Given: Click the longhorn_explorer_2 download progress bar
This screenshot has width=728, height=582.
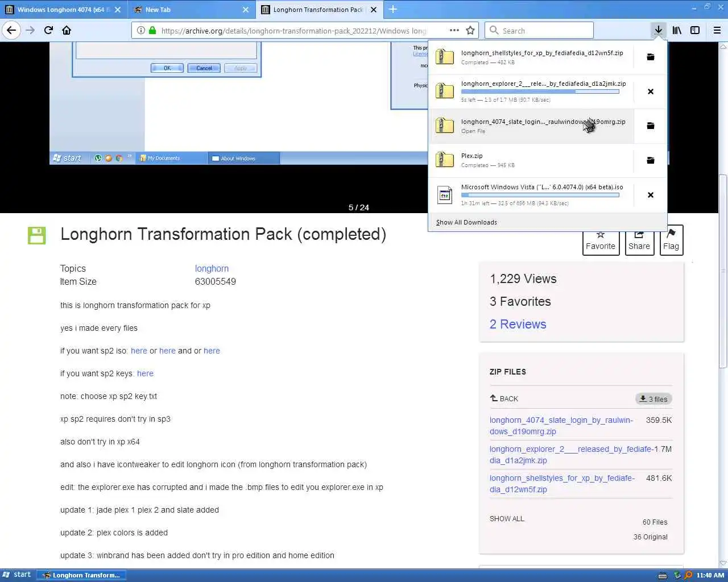Looking at the screenshot, I should point(540,92).
